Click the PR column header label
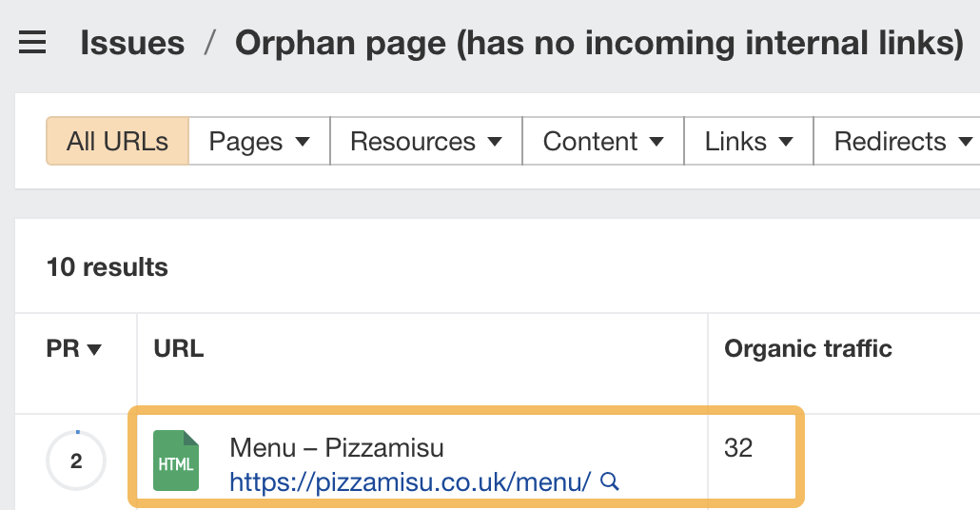 tap(63, 349)
